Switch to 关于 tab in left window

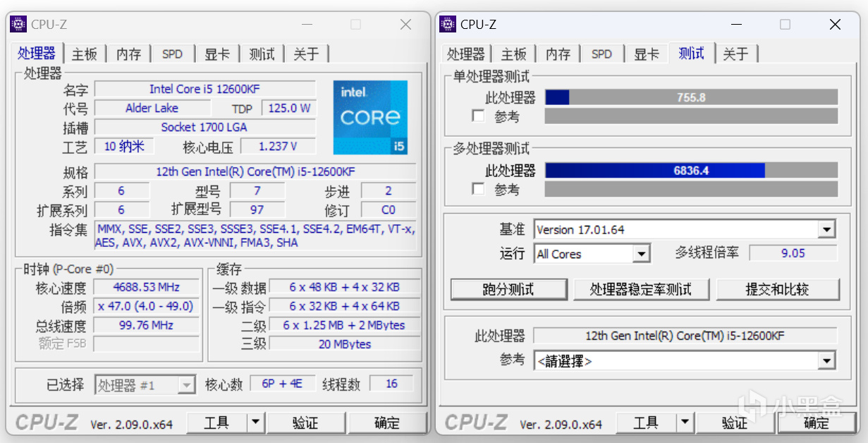coord(307,54)
